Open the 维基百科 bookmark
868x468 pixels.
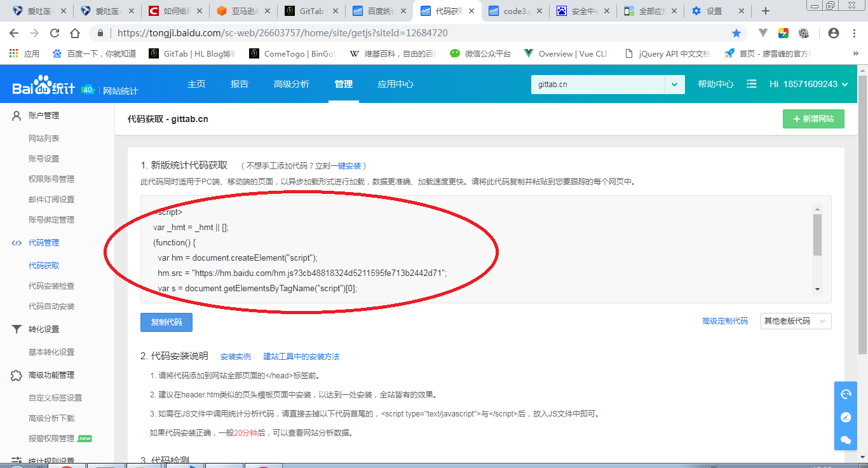[x=393, y=54]
